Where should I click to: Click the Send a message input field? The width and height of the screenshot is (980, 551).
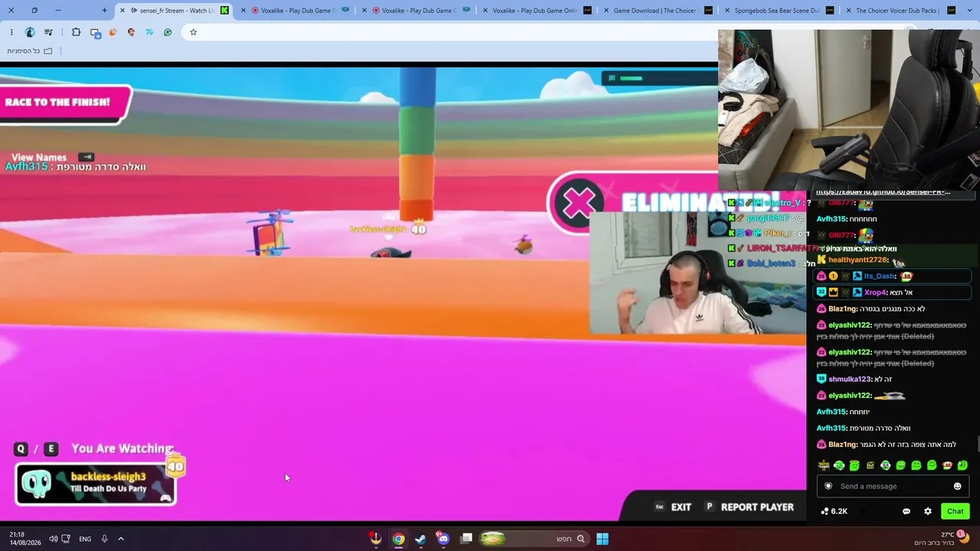[892, 487]
